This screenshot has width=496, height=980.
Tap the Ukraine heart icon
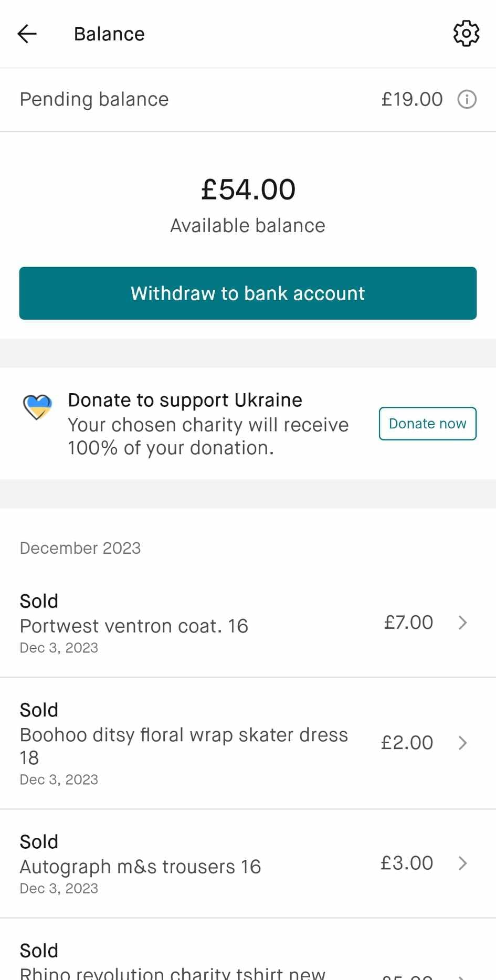pyautogui.click(x=37, y=407)
